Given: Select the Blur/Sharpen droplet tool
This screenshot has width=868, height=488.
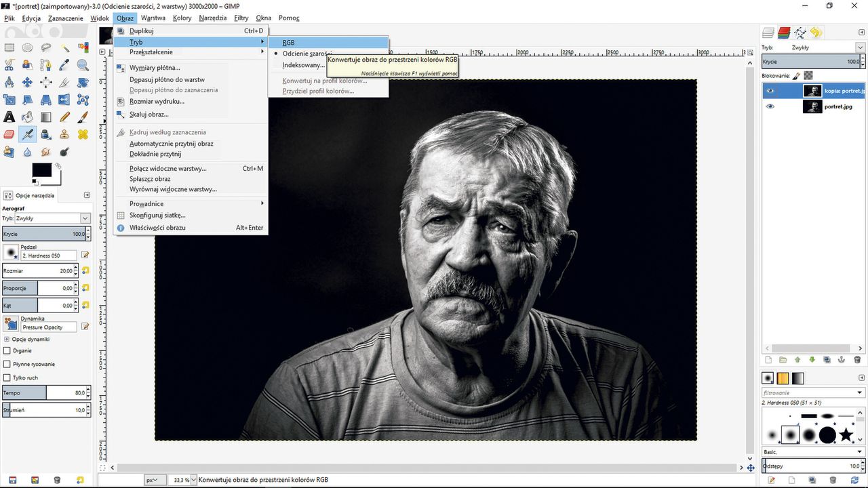Looking at the screenshot, I should click(27, 152).
